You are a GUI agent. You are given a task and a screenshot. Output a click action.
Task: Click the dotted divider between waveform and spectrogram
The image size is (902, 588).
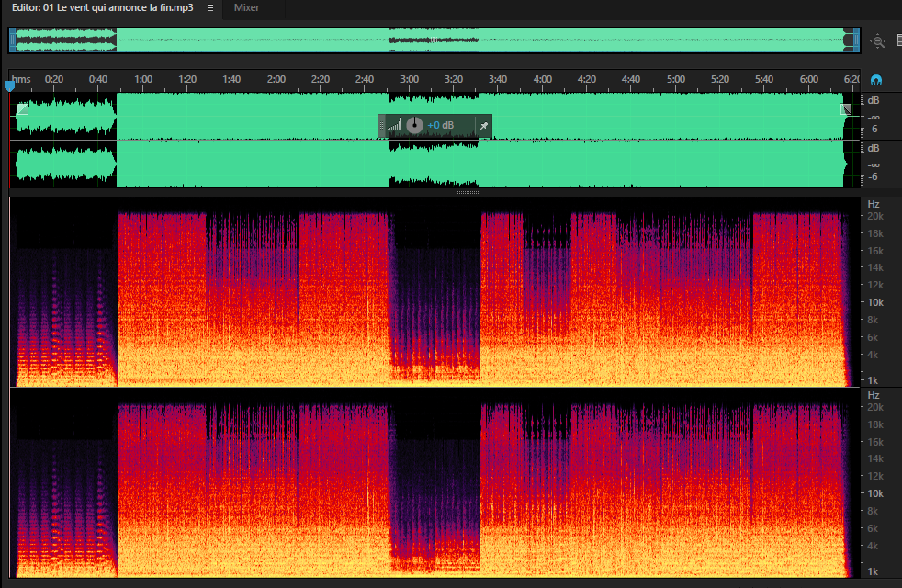pyautogui.click(x=468, y=192)
